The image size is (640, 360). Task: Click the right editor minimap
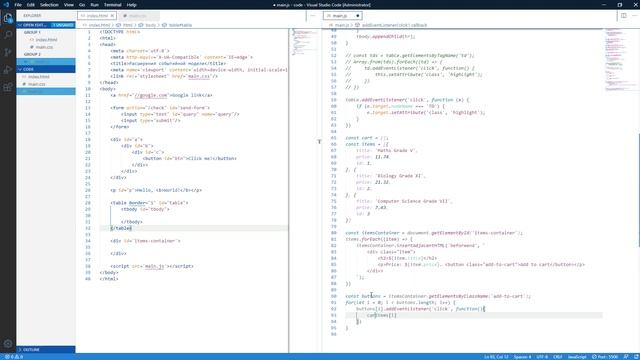click(x=620, y=59)
